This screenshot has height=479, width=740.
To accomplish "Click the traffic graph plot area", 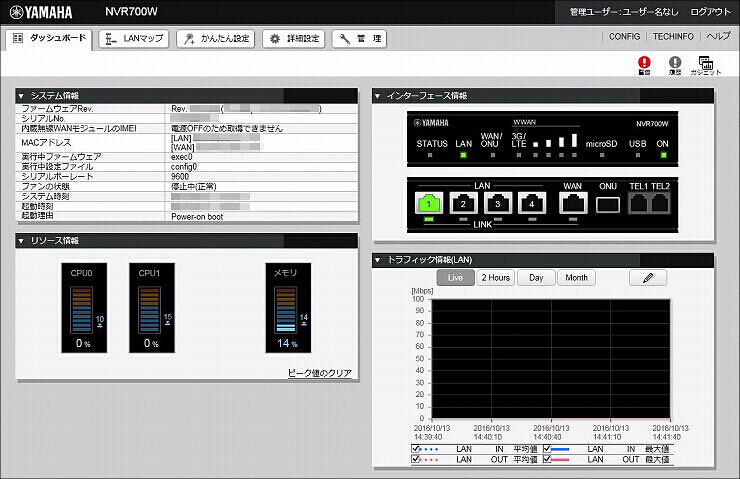I will pos(551,359).
